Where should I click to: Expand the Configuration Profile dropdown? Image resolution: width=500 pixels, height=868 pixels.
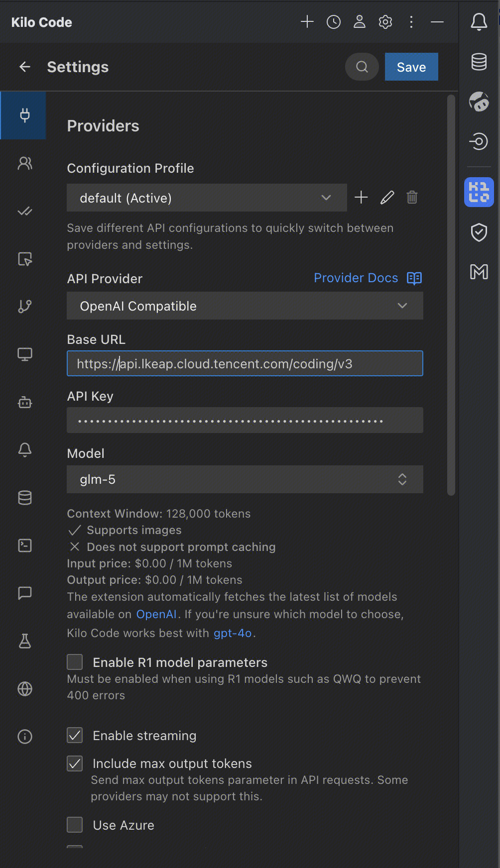point(207,198)
